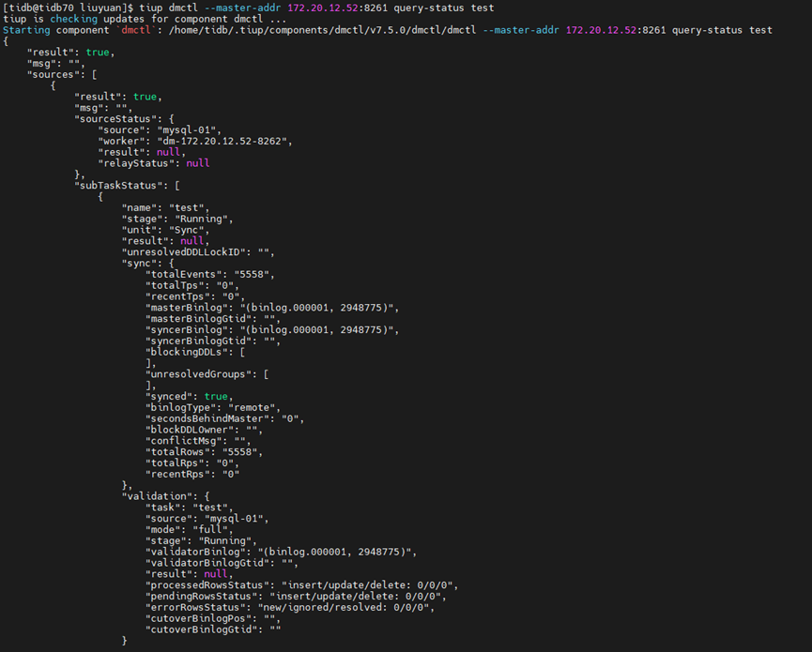Click the "task": "test" line
Image resolution: width=812 pixels, height=652 pixels.
coord(190,508)
